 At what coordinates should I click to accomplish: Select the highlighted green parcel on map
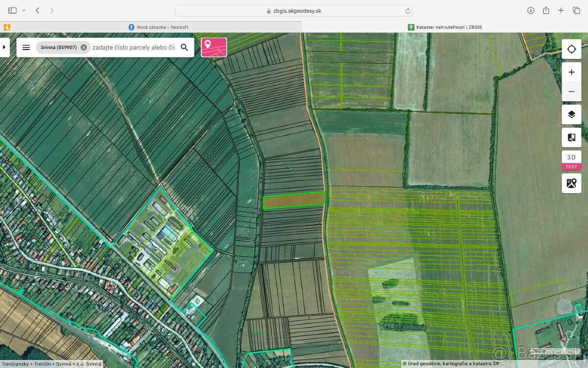click(294, 200)
